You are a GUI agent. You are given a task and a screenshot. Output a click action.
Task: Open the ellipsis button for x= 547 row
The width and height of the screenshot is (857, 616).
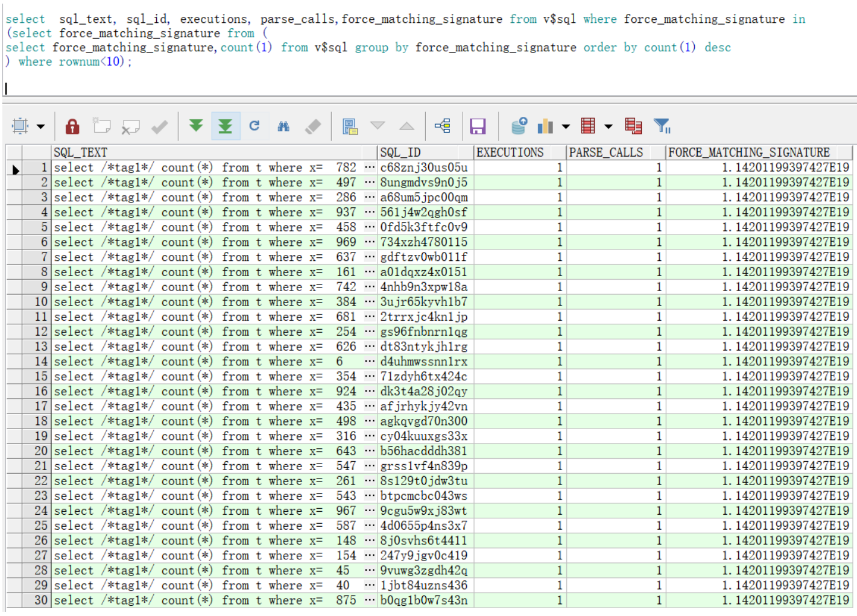[x=370, y=466]
